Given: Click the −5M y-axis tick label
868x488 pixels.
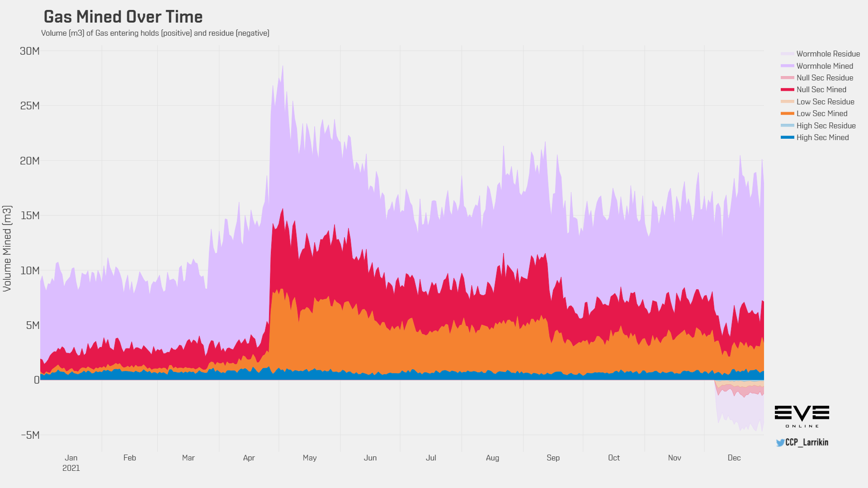Looking at the screenshot, I should (30, 435).
